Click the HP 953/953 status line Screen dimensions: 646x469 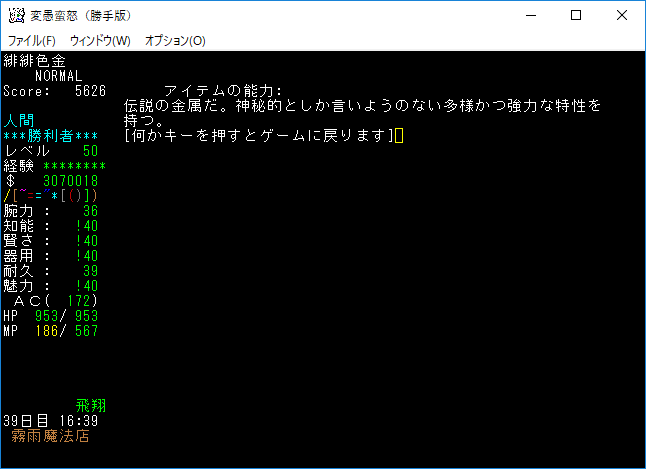click(50, 316)
